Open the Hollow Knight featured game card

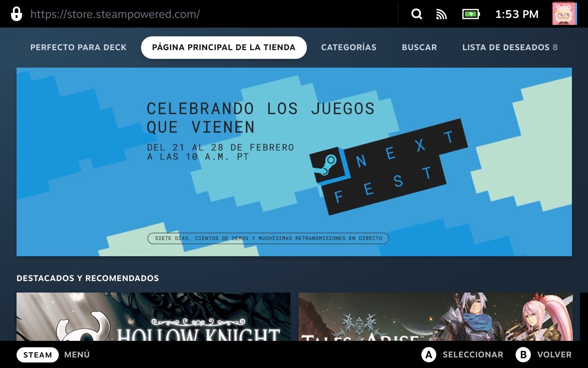point(153,316)
